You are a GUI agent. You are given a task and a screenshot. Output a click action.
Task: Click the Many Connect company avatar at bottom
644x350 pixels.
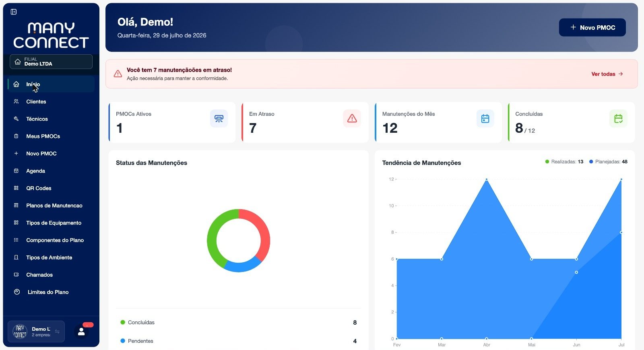[20, 331]
